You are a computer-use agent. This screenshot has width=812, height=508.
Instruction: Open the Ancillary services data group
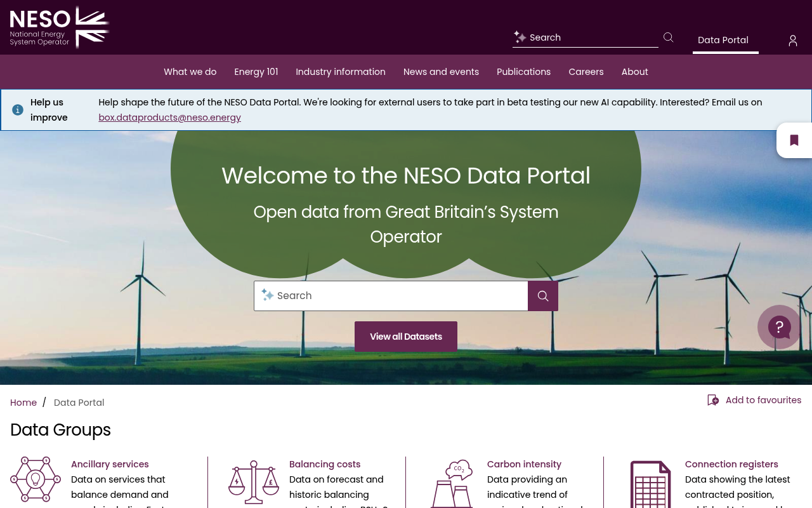click(x=110, y=464)
